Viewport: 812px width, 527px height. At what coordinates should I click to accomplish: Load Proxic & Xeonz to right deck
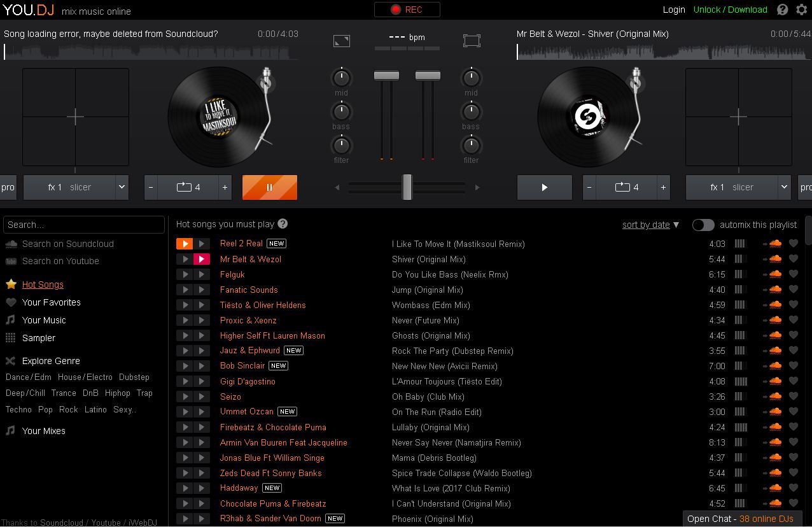pyautogui.click(x=201, y=320)
